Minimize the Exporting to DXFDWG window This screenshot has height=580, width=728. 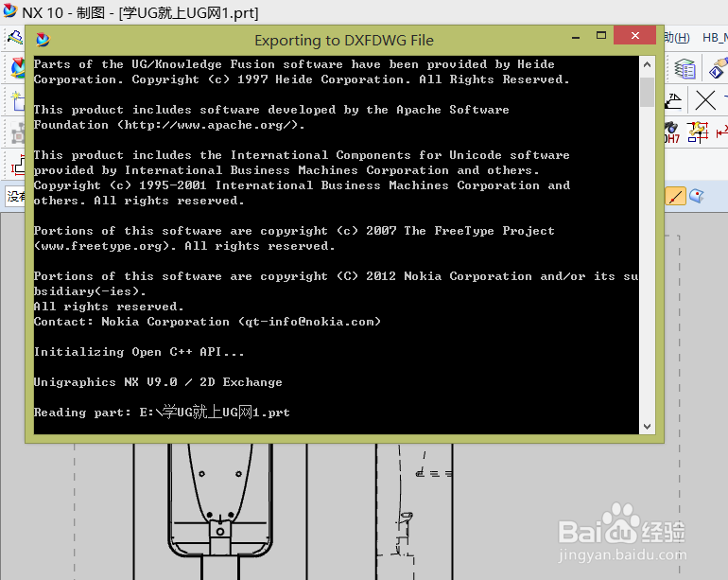click(x=576, y=36)
